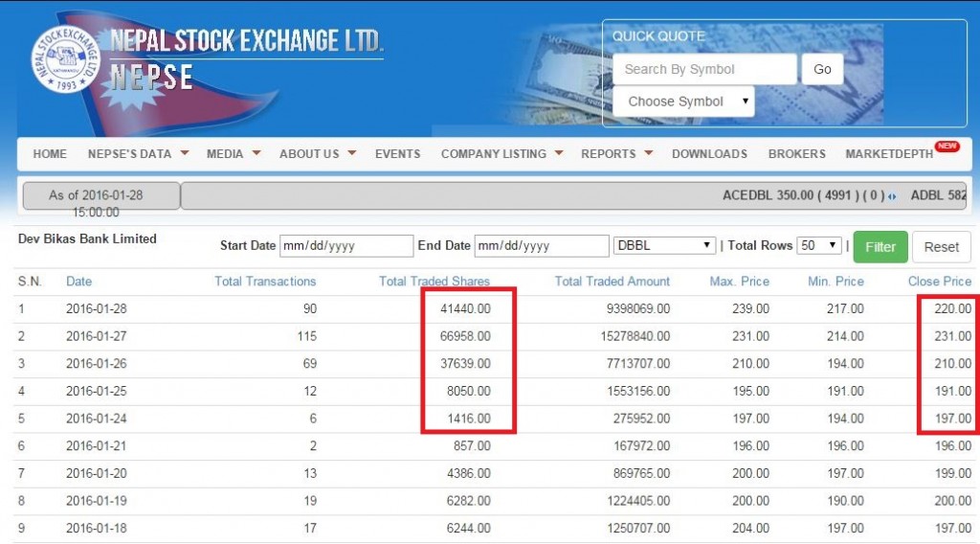Open the BROKERS page
This screenshot has width=980, height=544.
[x=796, y=153]
